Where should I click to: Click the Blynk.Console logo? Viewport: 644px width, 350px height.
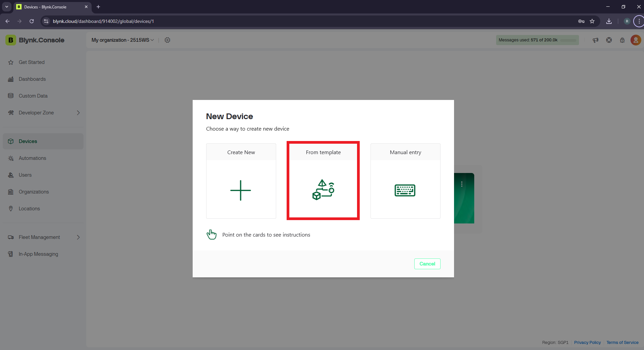pos(35,40)
